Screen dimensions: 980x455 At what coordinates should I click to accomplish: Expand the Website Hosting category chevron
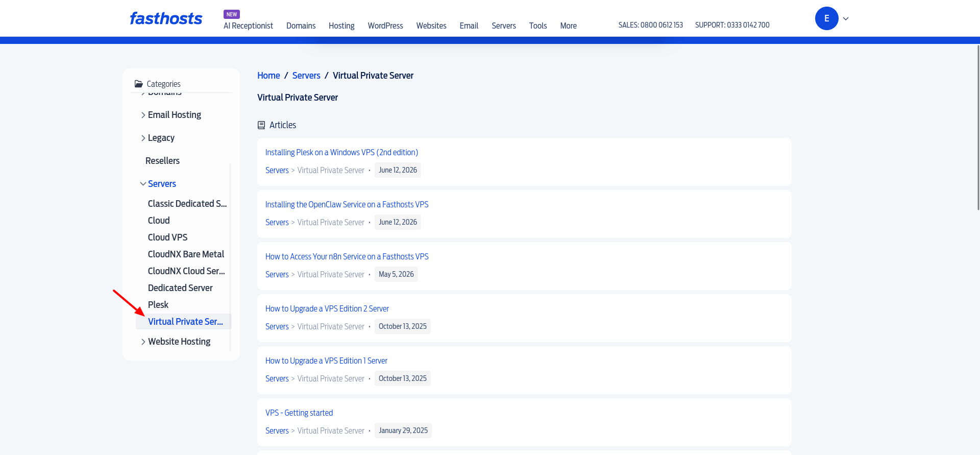point(143,342)
